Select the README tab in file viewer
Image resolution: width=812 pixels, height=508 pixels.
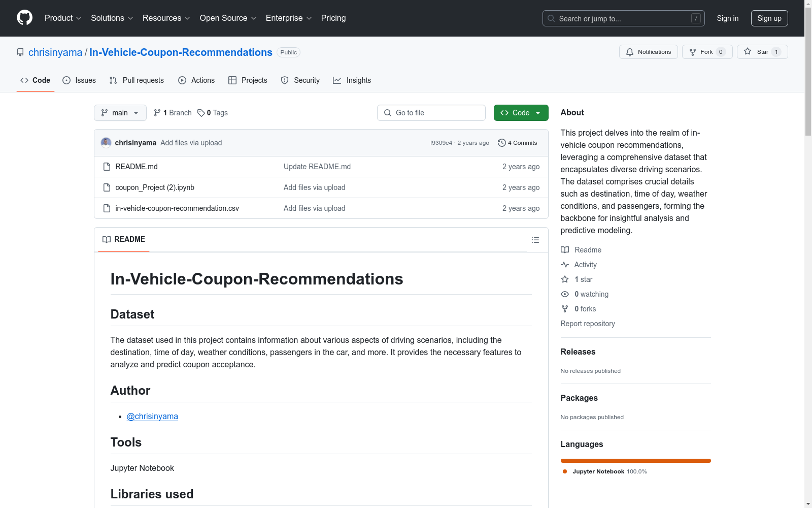pos(124,239)
